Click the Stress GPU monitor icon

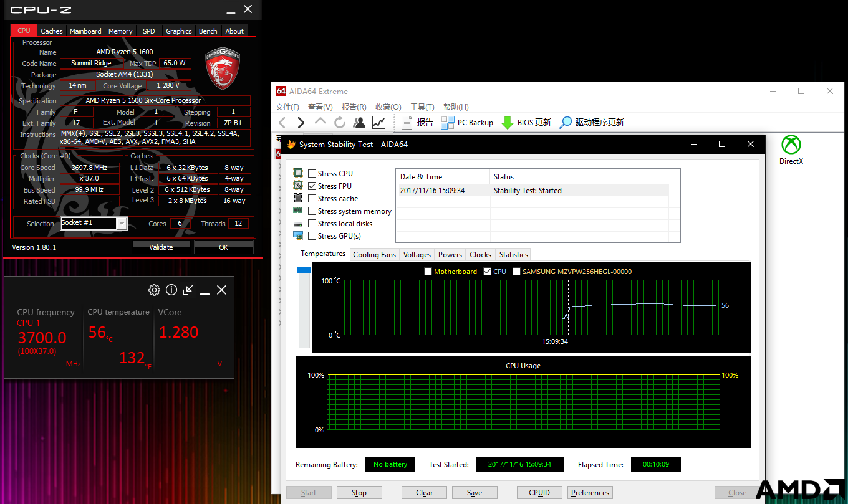point(298,235)
